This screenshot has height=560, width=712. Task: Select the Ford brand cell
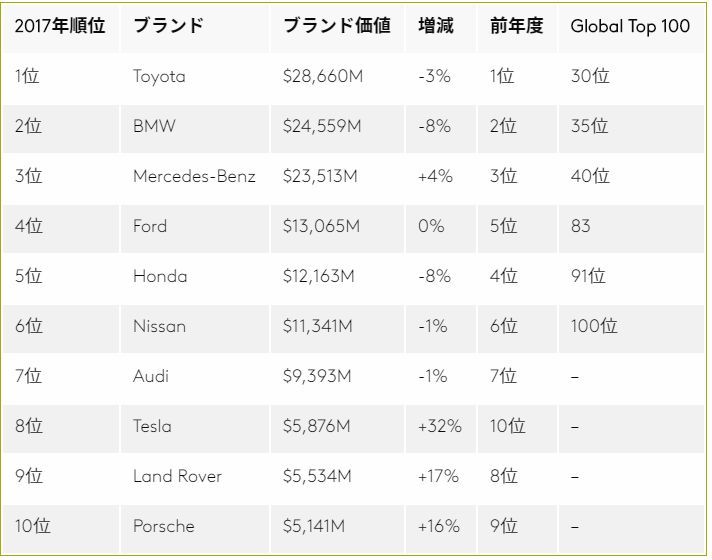[x=150, y=227]
